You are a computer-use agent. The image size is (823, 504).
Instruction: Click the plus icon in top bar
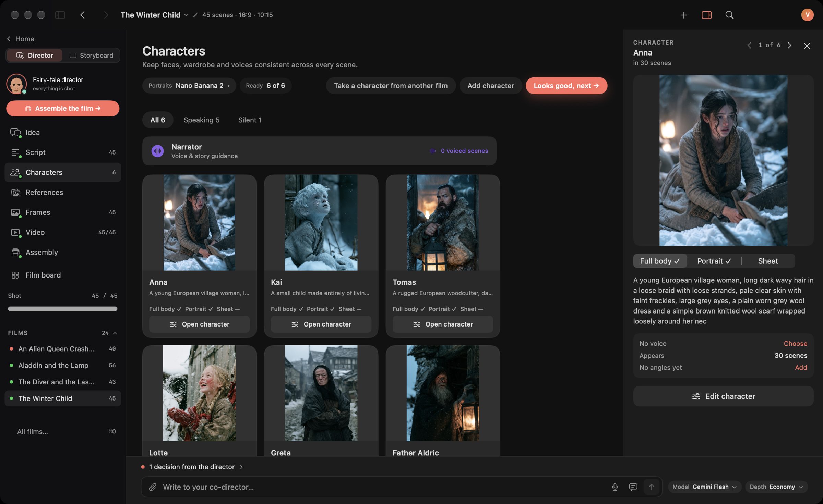tap(683, 15)
